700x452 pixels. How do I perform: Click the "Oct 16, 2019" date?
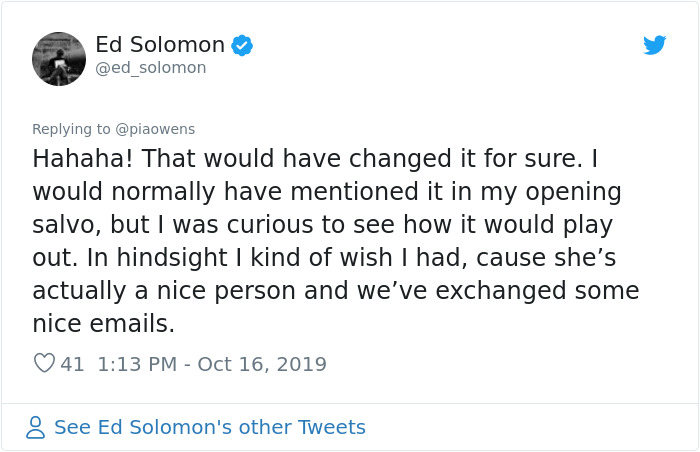pos(262,364)
